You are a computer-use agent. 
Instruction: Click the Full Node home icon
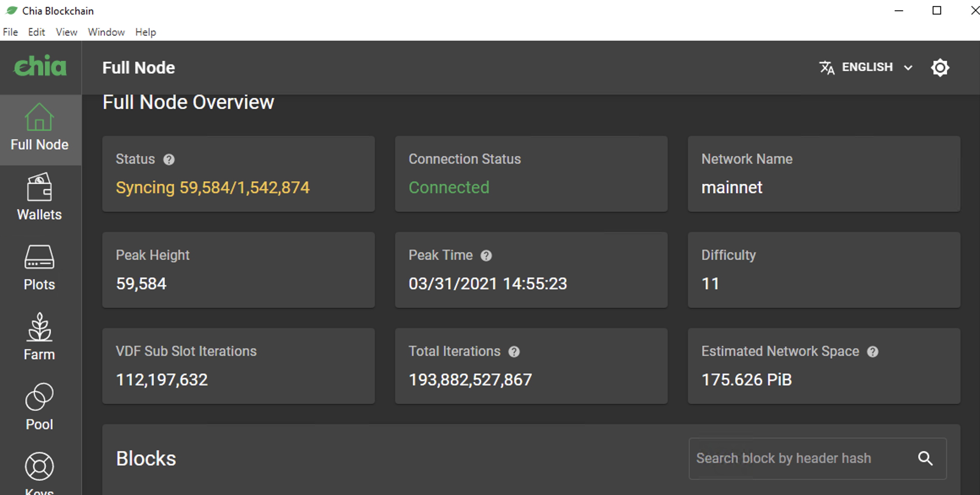pyautogui.click(x=39, y=118)
